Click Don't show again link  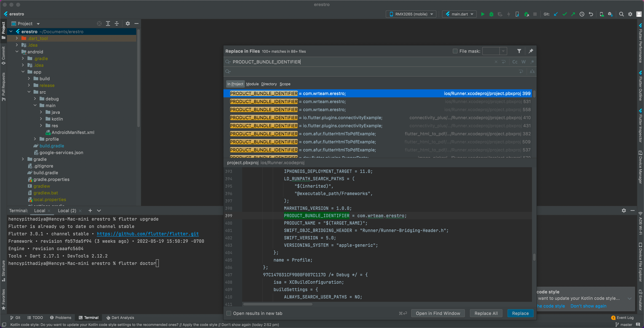tap(588, 306)
